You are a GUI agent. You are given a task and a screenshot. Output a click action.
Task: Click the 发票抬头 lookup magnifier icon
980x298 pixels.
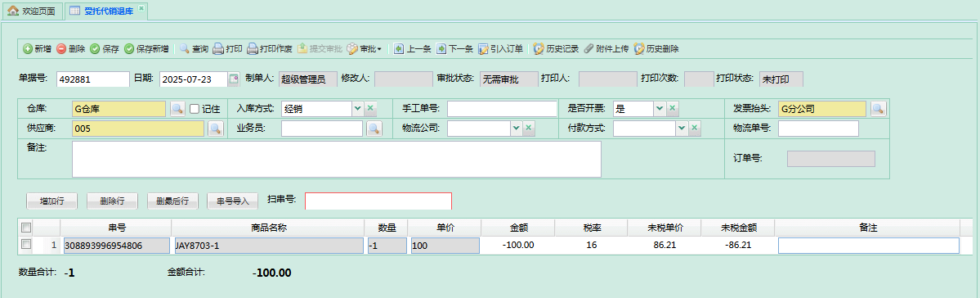tap(878, 109)
